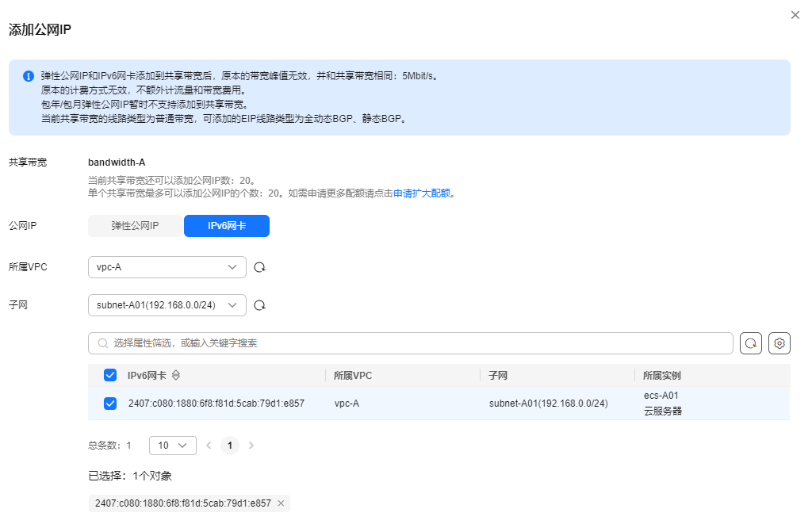Refresh the IPv6 NIC table
This screenshot has width=812, height=528.
(x=750, y=343)
